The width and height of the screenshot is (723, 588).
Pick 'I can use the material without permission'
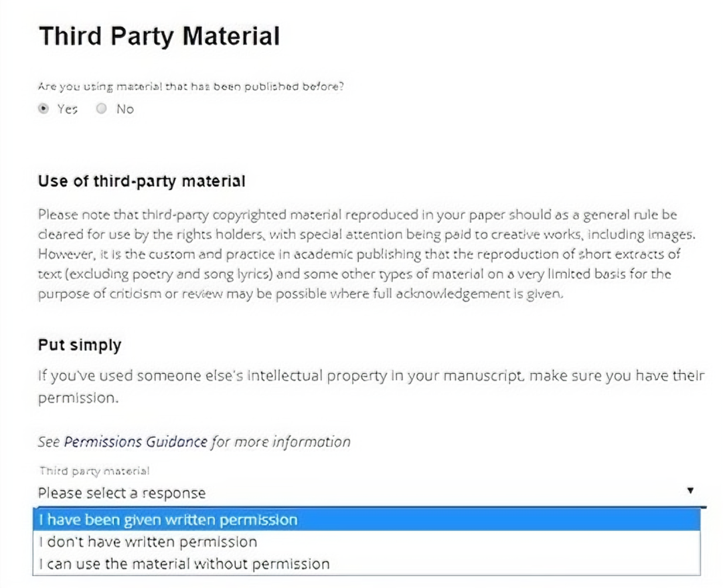point(367,564)
